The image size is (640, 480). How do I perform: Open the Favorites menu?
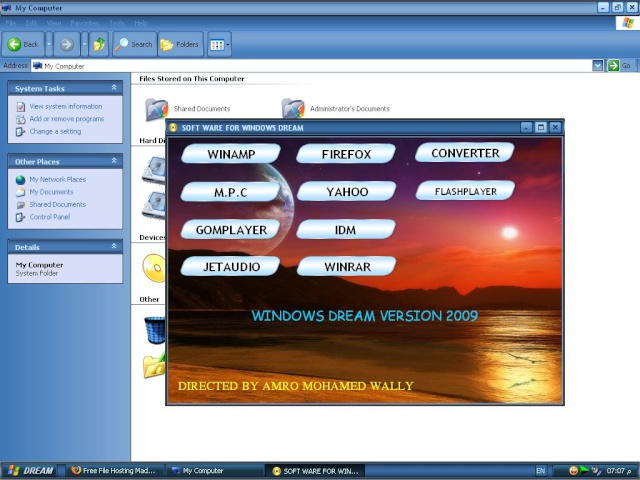pyautogui.click(x=84, y=23)
